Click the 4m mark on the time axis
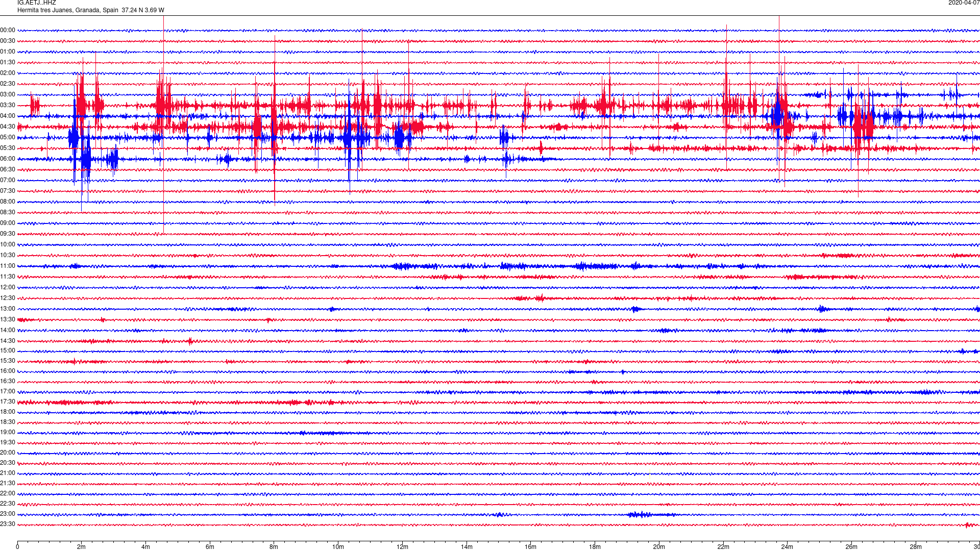Image resolution: width=980 pixels, height=551 pixels. pyautogui.click(x=145, y=547)
